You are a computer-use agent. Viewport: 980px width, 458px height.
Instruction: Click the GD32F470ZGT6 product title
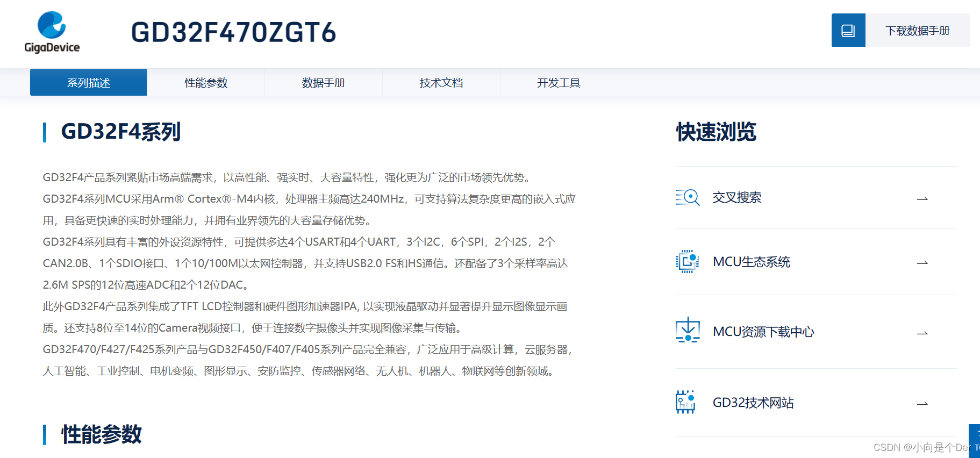click(234, 32)
